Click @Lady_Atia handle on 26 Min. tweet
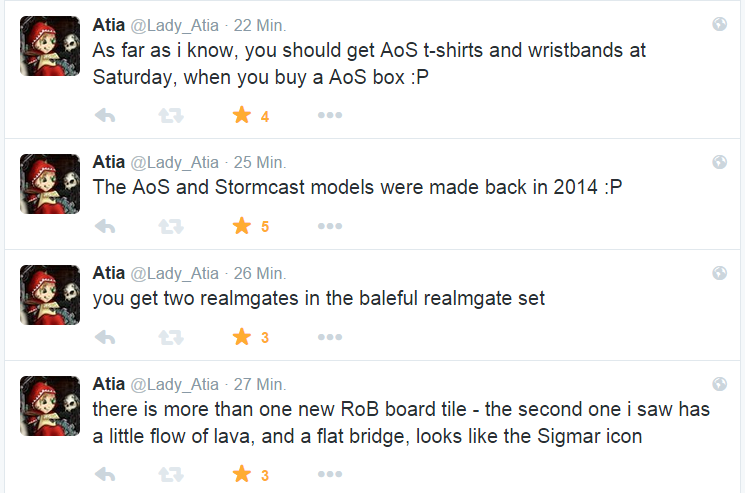This screenshot has height=493, width=745. click(175, 273)
